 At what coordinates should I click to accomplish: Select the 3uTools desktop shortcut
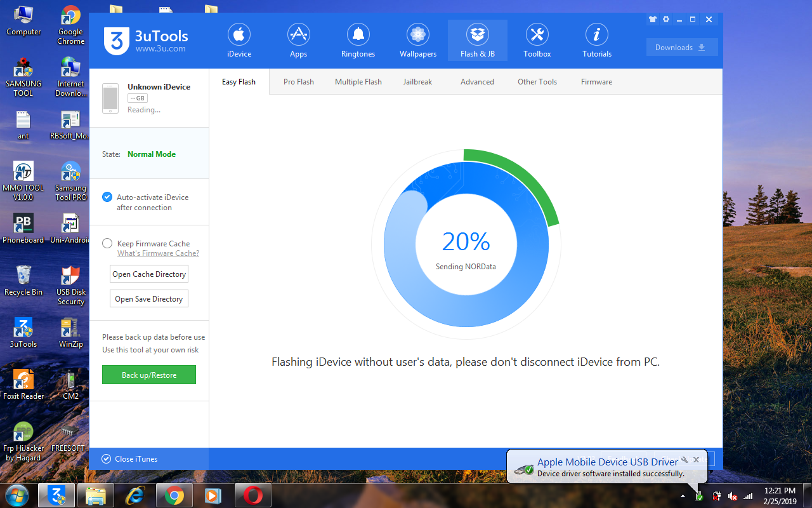23,333
